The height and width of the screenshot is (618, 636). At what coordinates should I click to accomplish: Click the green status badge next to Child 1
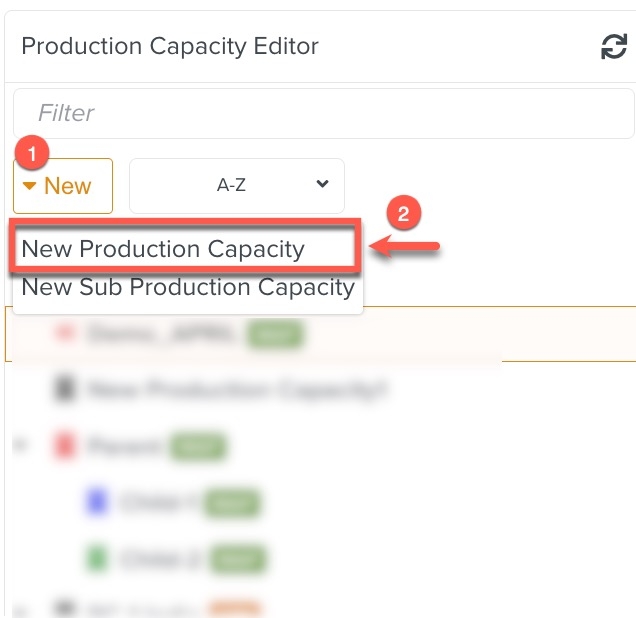[x=233, y=503]
